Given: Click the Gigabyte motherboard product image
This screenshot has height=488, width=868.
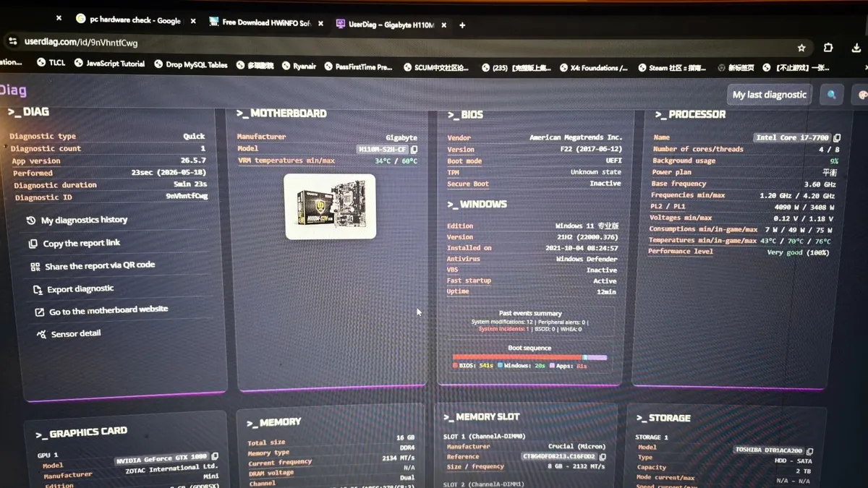Looking at the screenshot, I should 331,206.
